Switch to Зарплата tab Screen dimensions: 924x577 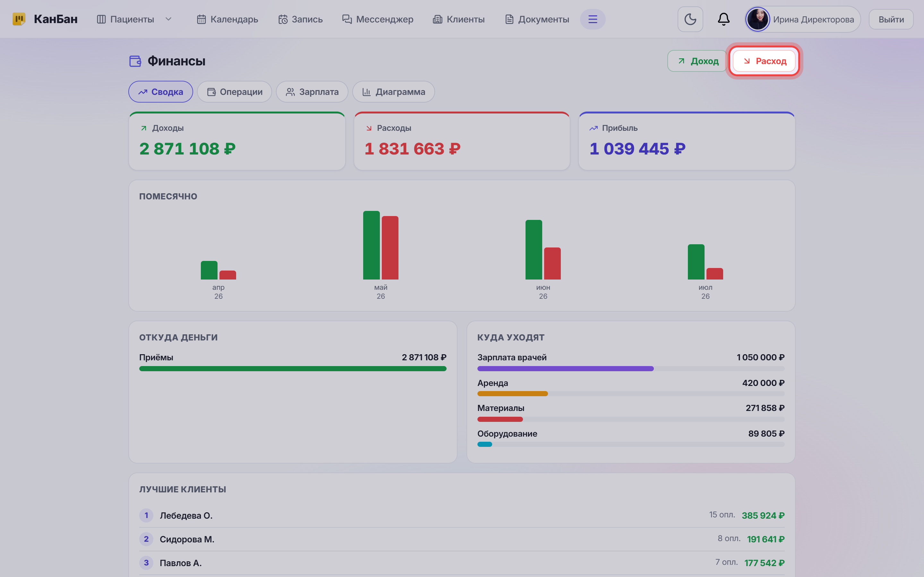tap(312, 92)
